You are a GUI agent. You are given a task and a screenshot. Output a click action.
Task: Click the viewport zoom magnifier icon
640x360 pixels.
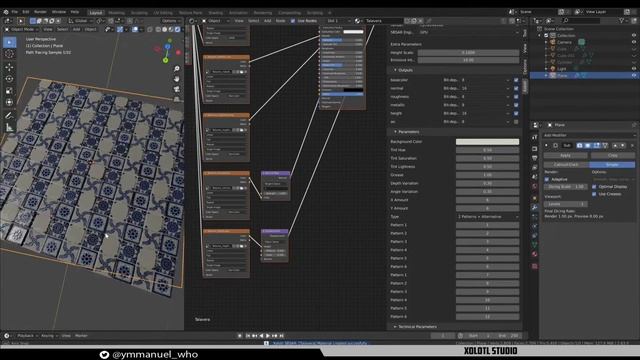click(177, 69)
